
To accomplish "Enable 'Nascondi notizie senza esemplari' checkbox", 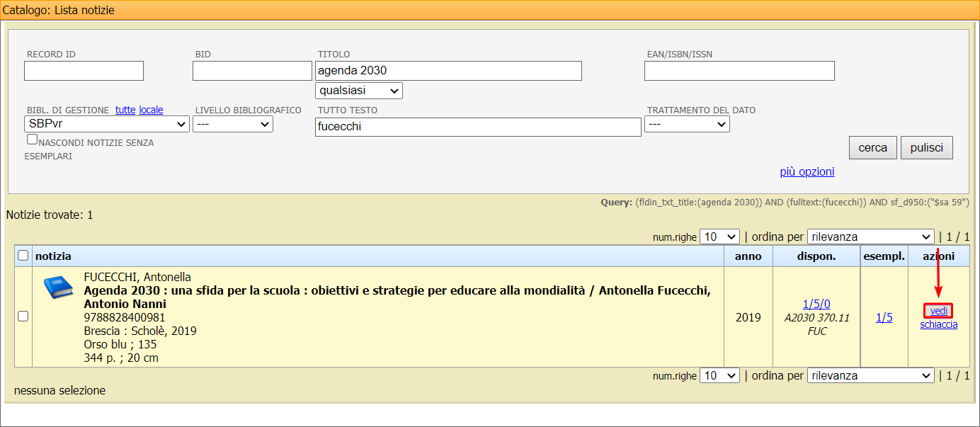I will click(32, 140).
